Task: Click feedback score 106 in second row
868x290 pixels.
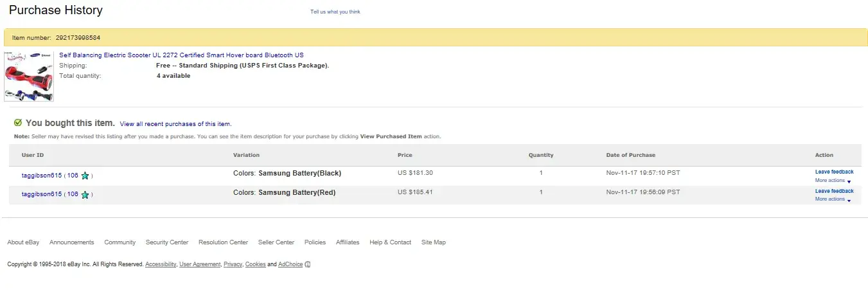Action: [x=73, y=194]
